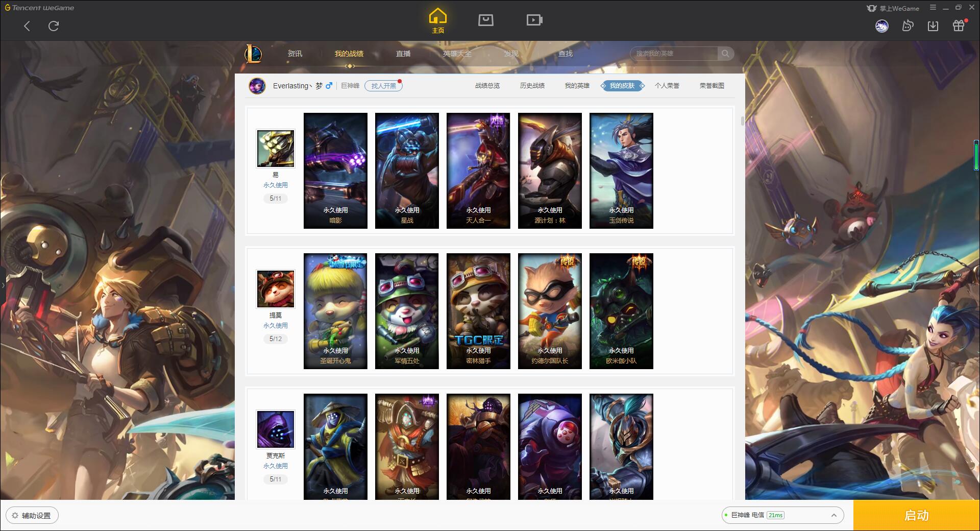Screen dimensions: 980x531
Task: Open the 源计划:林 skin thumbnail
Action: click(x=550, y=171)
